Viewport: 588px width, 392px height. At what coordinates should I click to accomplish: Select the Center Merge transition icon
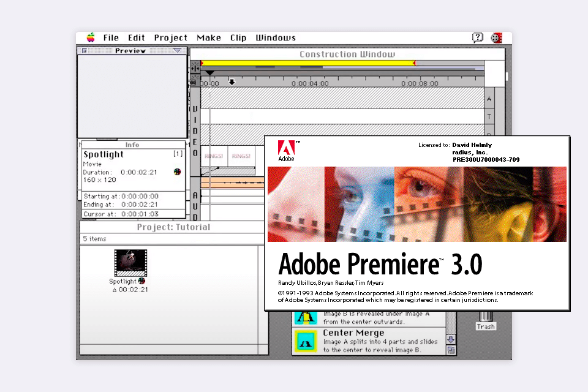tap(305, 339)
